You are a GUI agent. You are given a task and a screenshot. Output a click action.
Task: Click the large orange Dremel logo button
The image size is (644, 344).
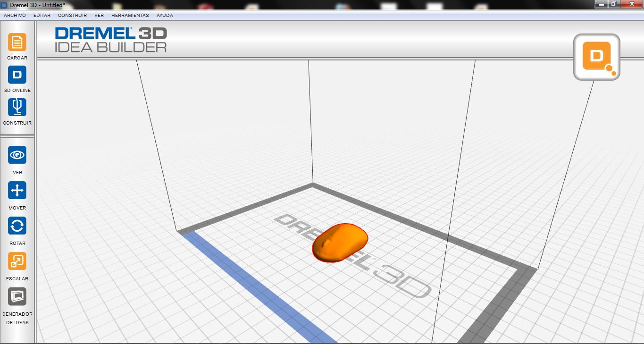point(597,57)
